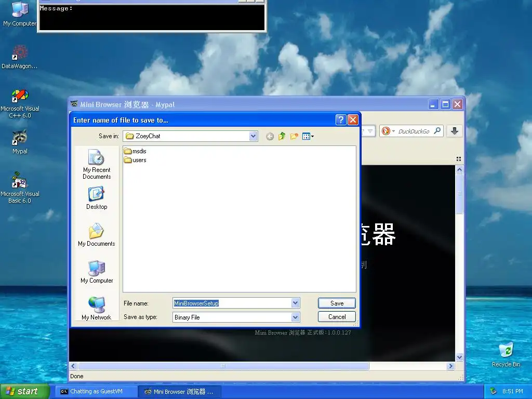The width and height of the screenshot is (532, 399).
Task: Click Cancel button in dialog
Action: pyautogui.click(x=337, y=316)
